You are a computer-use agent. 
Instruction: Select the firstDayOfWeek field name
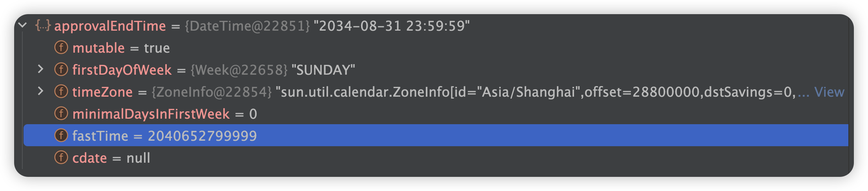tap(122, 70)
